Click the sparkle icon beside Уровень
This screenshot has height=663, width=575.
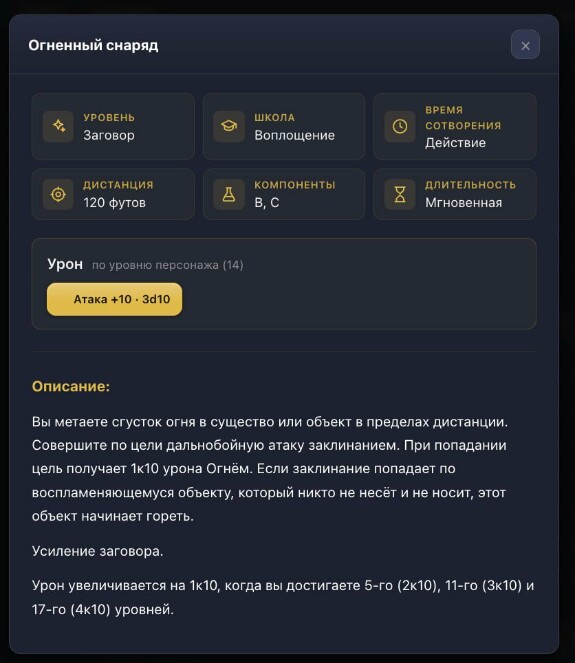[x=58, y=126]
